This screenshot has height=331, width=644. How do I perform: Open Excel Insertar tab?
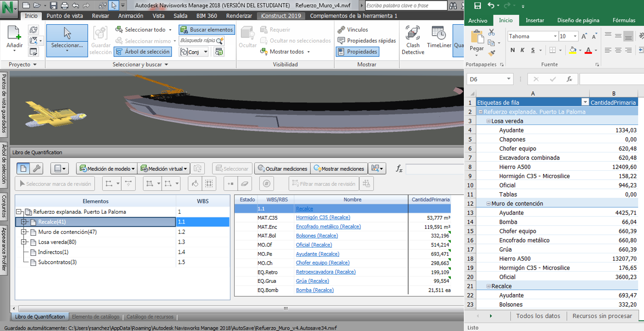535,20
